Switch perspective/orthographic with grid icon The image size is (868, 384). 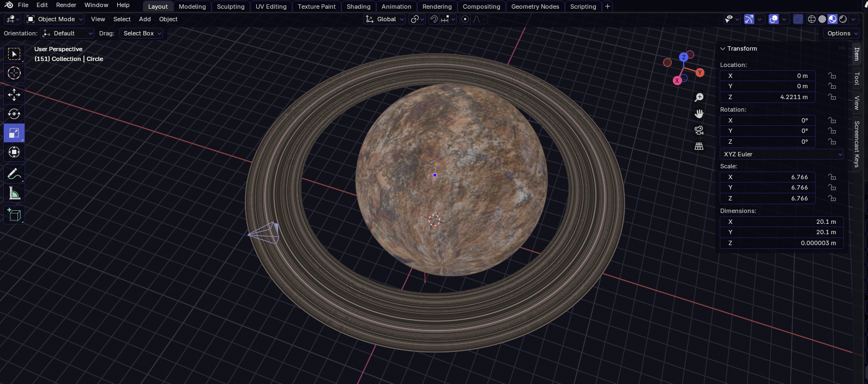(x=699, y=147)
